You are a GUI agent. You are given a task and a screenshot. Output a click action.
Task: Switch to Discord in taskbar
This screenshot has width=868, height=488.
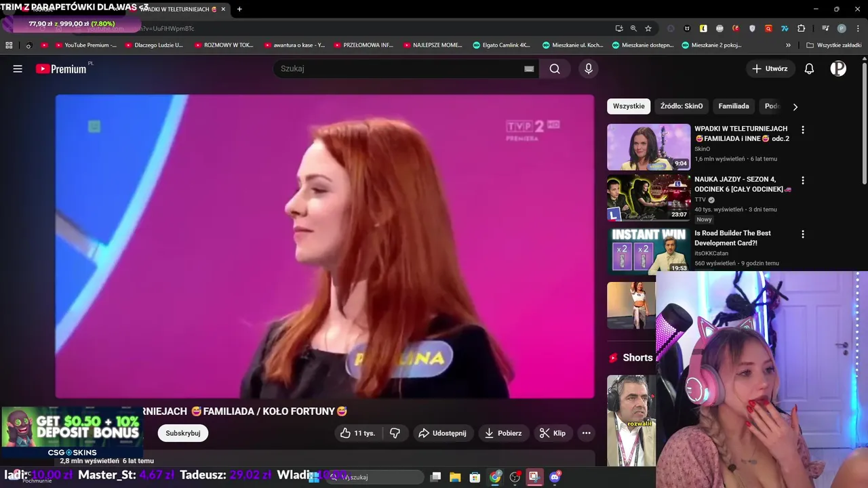555,477
